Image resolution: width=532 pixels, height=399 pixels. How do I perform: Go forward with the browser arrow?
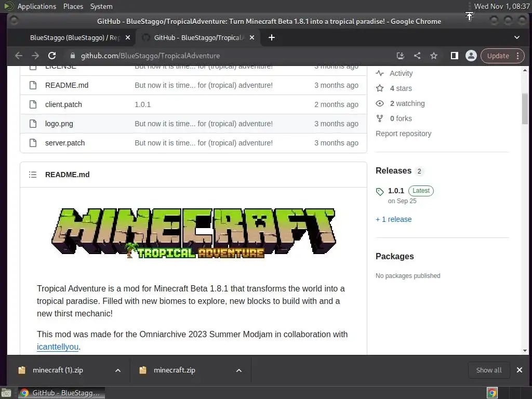[35, 56]
